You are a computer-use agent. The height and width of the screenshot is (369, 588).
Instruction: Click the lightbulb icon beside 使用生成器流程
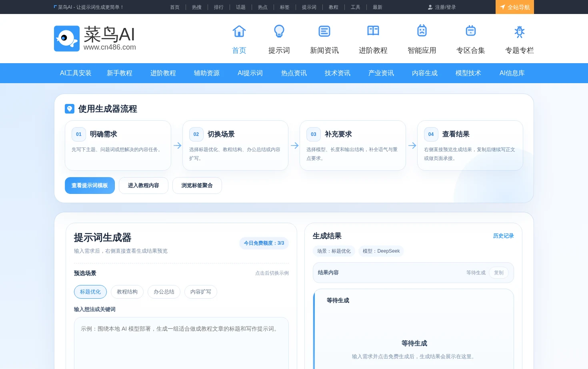70,109
